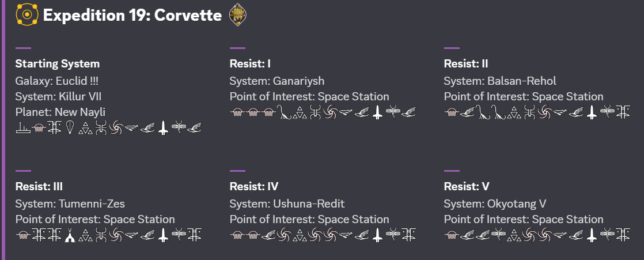Click the rocket glyph in Resist II row
This screenshot has width=644, height=260.
592,112
